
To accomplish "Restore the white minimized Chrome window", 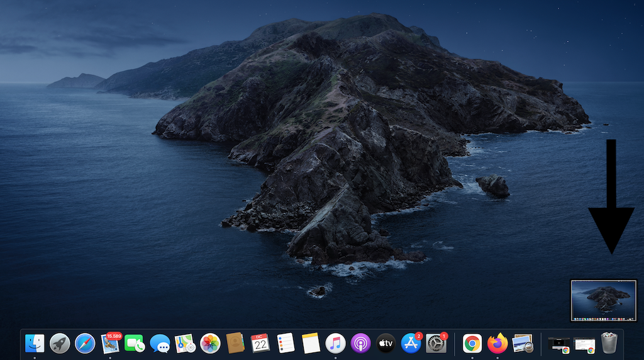I will pyautogui.click(x=584, y=345).
